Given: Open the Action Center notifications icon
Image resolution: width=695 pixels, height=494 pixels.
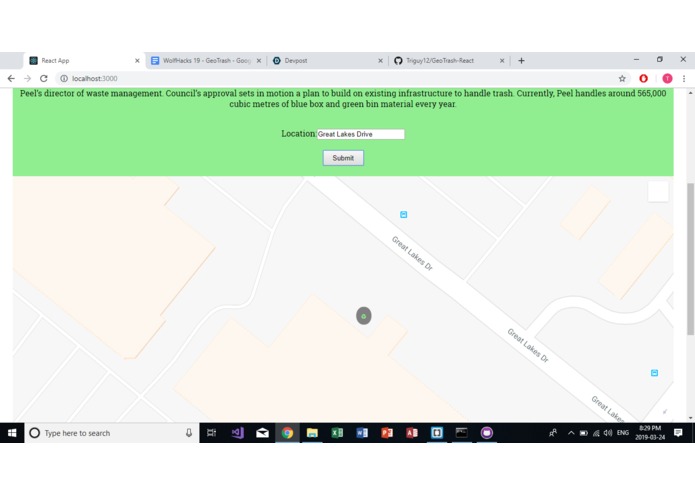Looking at the screenshot, I should 678,433.
